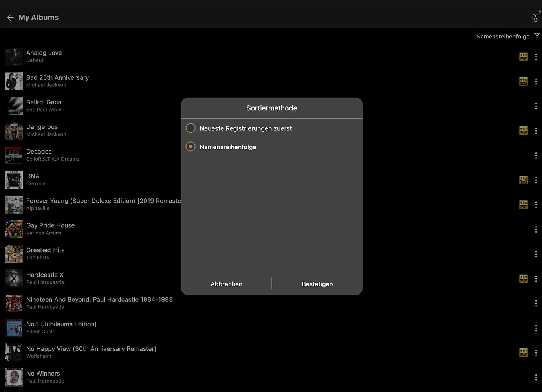Select the Belirdi Gece album title
Image resolution: width=542 pixels, height=392 pixels.
(x=44, y=102)
